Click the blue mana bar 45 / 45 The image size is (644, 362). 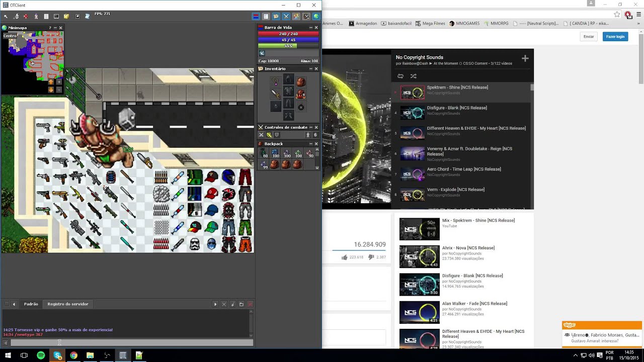click(288, 40)
